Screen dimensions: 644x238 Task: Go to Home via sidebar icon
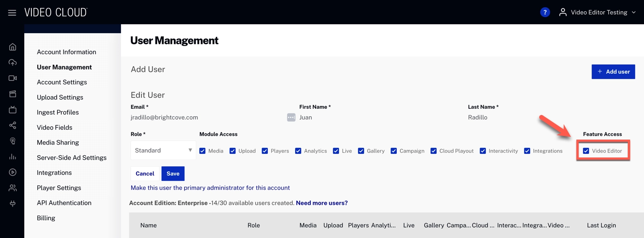click(13, 47)
